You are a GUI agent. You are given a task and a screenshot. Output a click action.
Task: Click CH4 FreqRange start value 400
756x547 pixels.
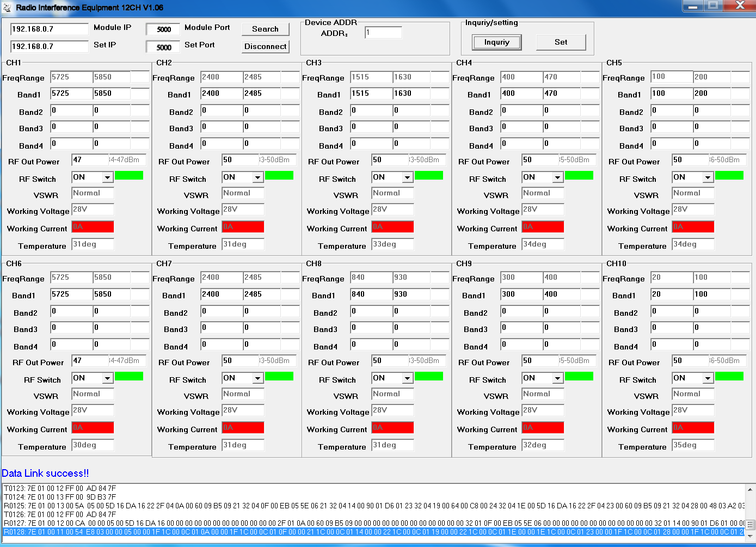pos(522,77)
